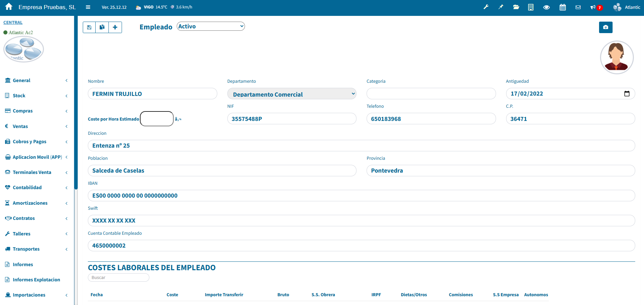Viewport: 644px width, 305px height.
Task: Click the Coste por Hora Estimado field
Action: coord(157,119)
